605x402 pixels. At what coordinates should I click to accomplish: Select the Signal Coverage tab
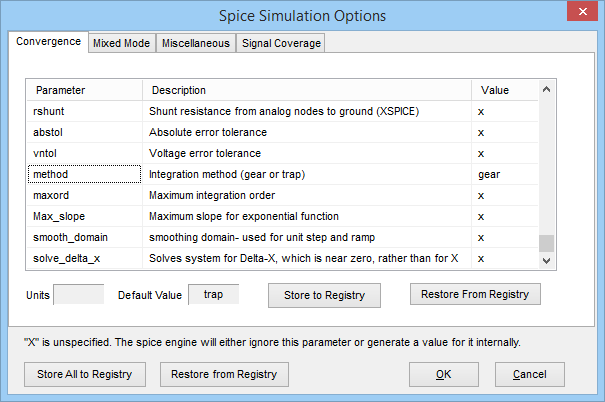[281, 43]
